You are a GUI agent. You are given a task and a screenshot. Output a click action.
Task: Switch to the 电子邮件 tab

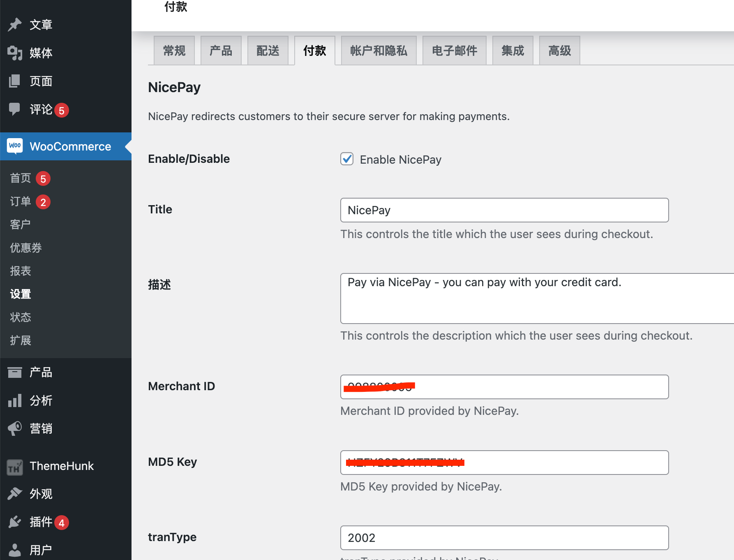click(x=455, y=51)
